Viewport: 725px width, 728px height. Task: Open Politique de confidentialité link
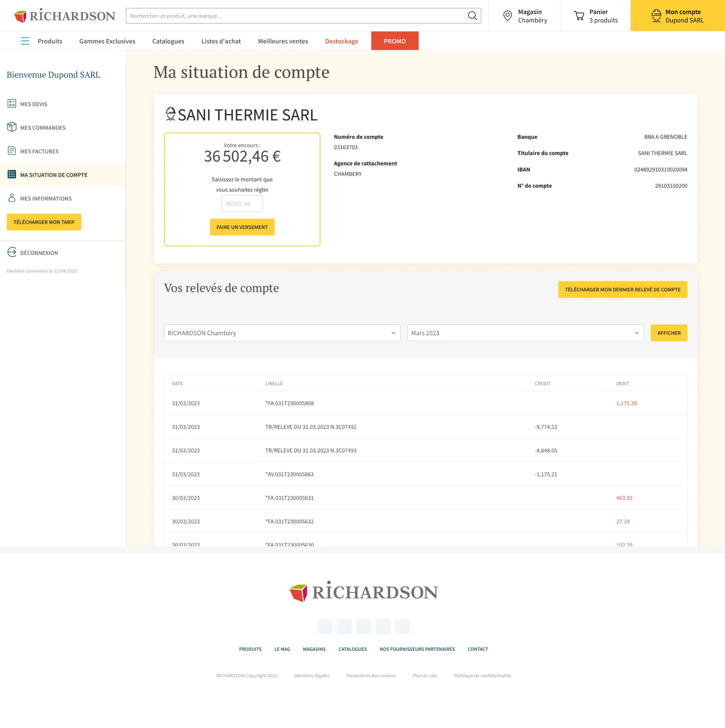(482, 676)
